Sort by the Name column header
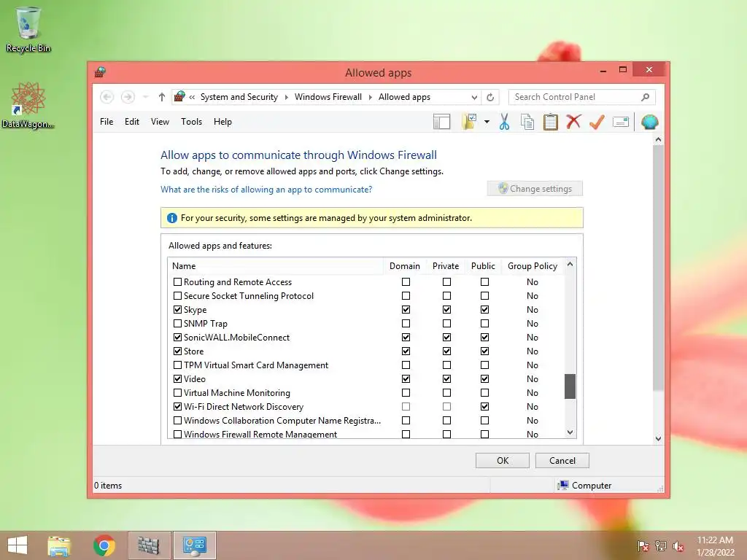This screenshot has width=747, height=560. point(275,266)
